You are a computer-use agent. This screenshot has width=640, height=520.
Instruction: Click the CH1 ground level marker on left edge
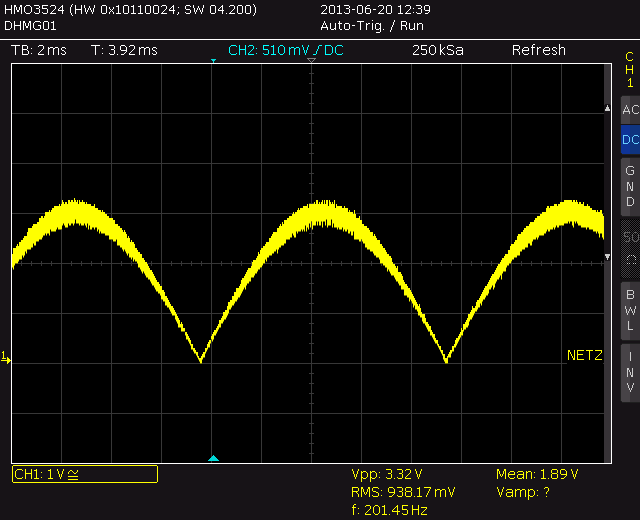pyautogui.click(x=6, y=358)
